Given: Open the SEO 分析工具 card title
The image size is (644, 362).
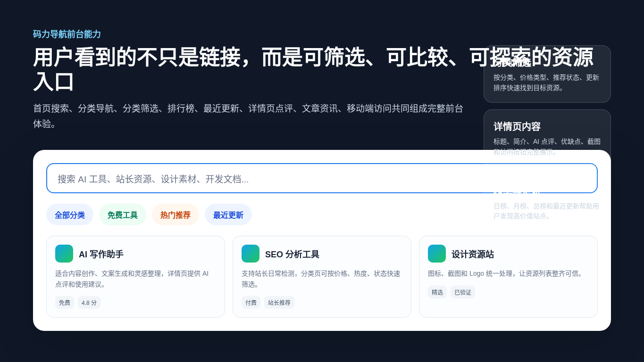Looking at the screenshot, I should click(x=292, y=254).
